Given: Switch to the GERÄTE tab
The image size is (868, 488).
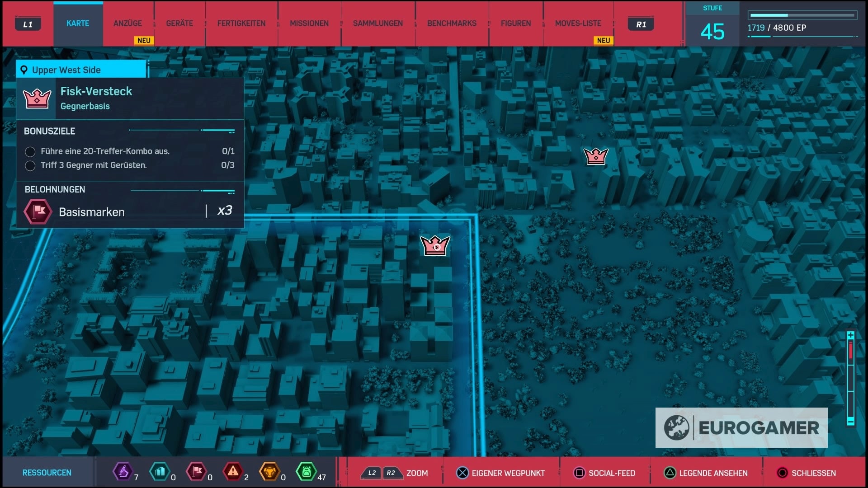Looking at the screenshot, I should pyautogui.click(x=179, y=23).
